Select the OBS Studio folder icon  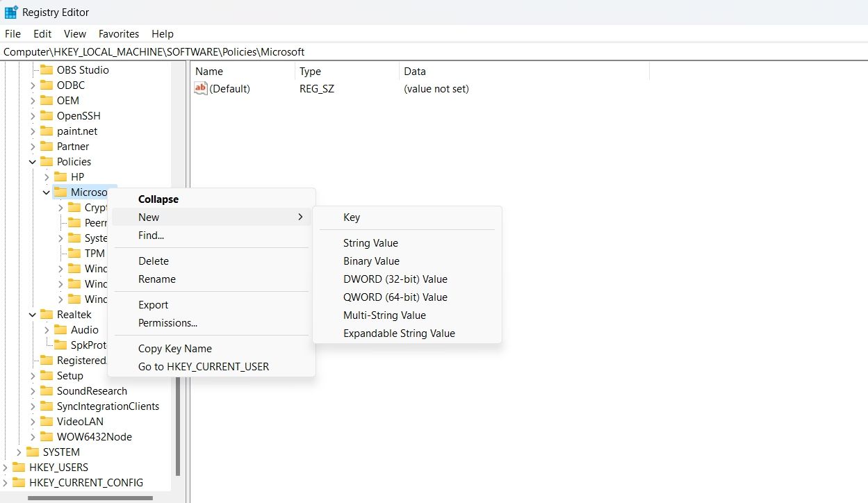click(x=47, y=69)
